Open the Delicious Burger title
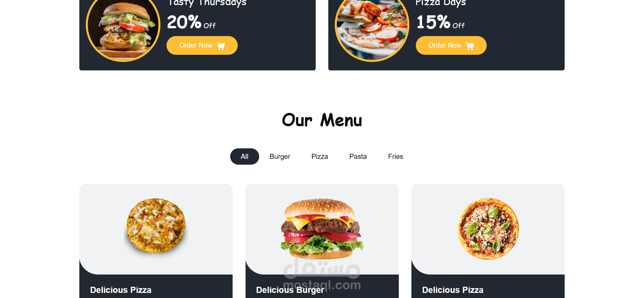 pos(290,290)
